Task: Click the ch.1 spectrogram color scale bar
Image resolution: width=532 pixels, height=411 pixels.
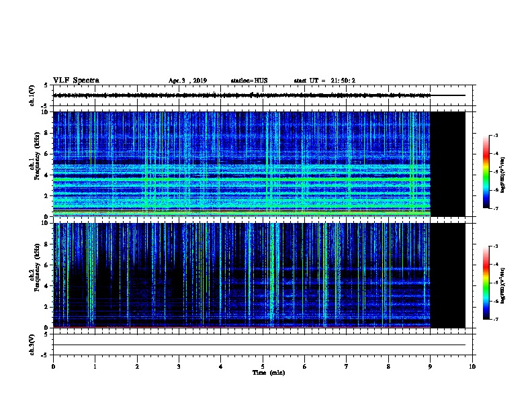Action: click(486, 172)
